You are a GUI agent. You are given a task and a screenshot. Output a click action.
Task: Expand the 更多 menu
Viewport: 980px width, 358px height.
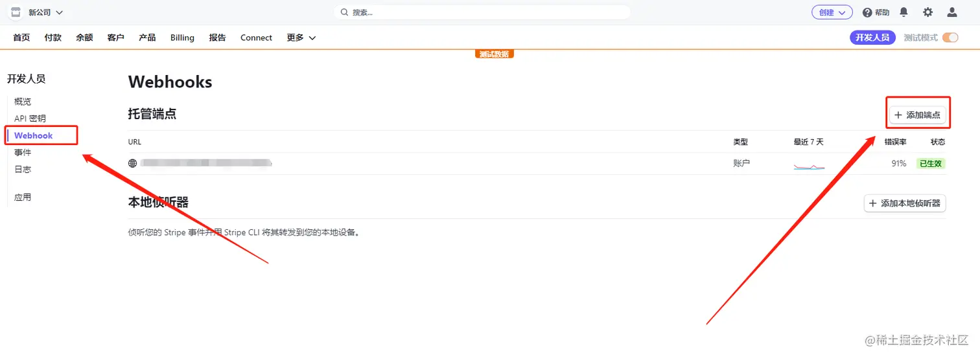pos(301,38)
